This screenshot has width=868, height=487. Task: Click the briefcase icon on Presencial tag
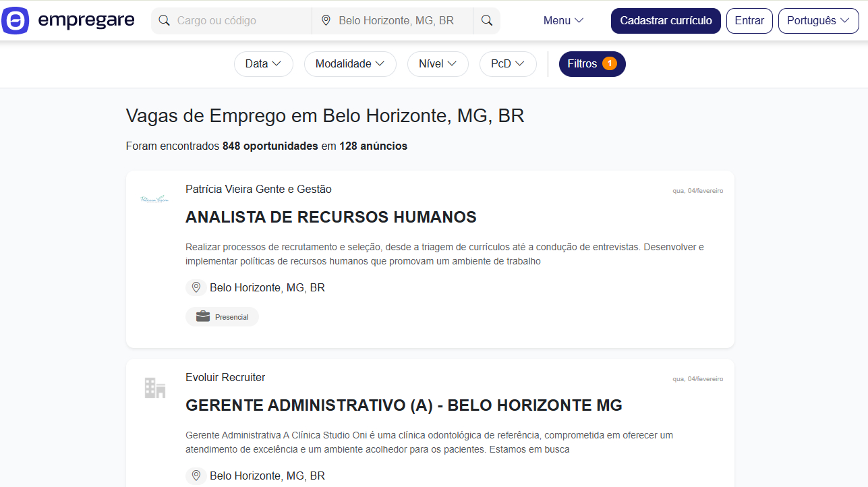[202, 317]
